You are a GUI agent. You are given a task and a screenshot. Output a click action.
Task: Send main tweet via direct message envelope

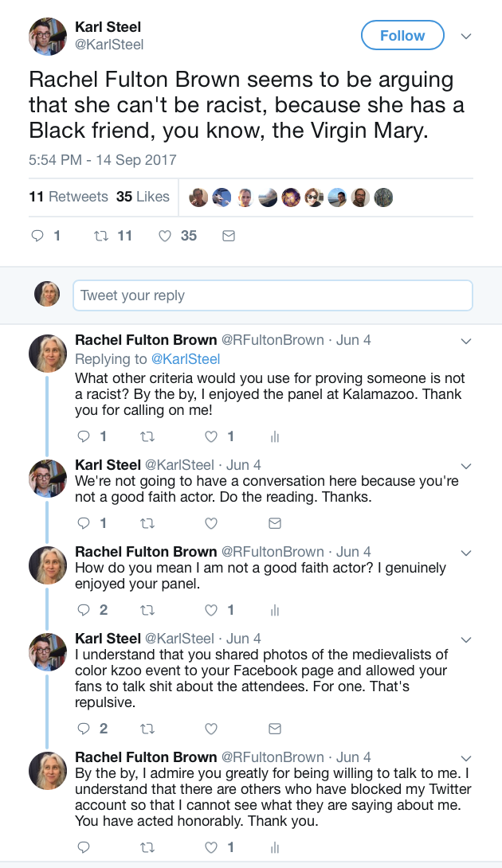228,236
